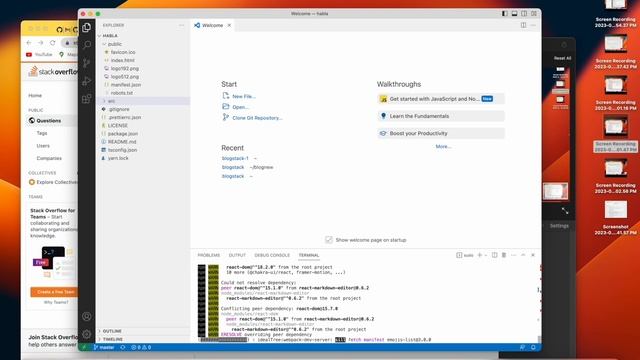Open the Manage gear icon
This screenshot has width=640, height=360.
tap(87, 334)
